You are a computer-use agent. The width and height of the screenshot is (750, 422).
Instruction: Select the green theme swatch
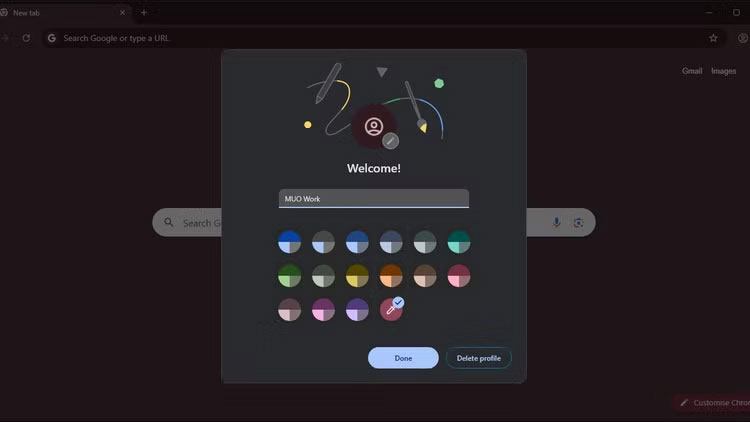(x=289, y=276)
